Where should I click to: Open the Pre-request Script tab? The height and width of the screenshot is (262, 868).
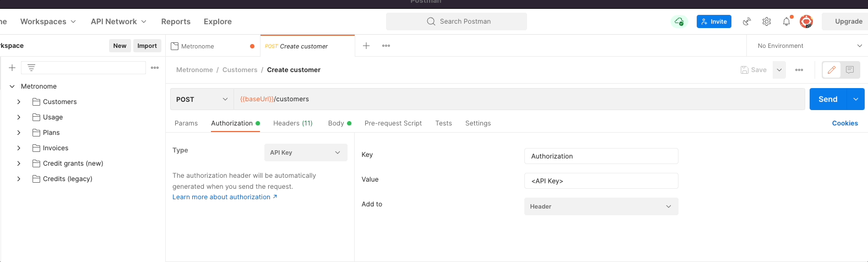[393, 123]
